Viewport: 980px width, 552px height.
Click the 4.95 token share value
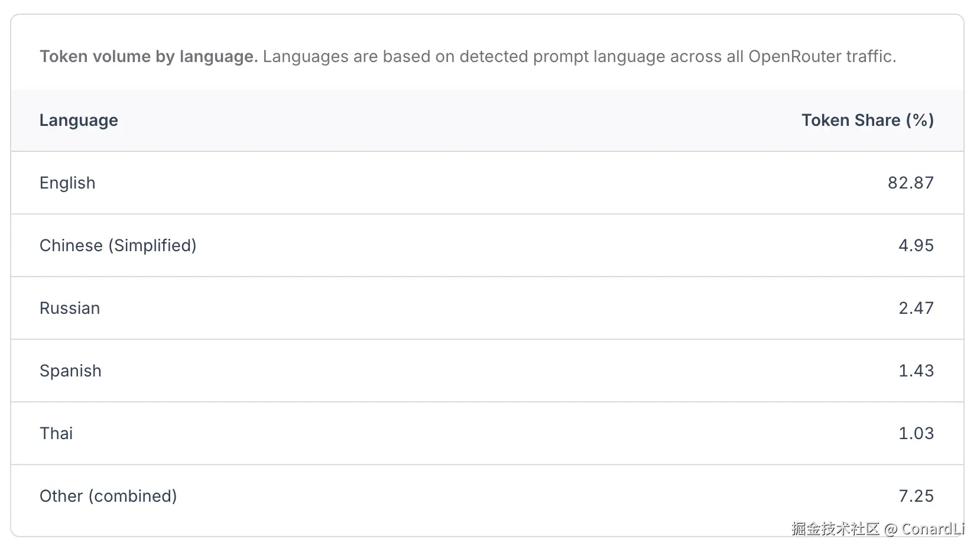pos(916,246)
